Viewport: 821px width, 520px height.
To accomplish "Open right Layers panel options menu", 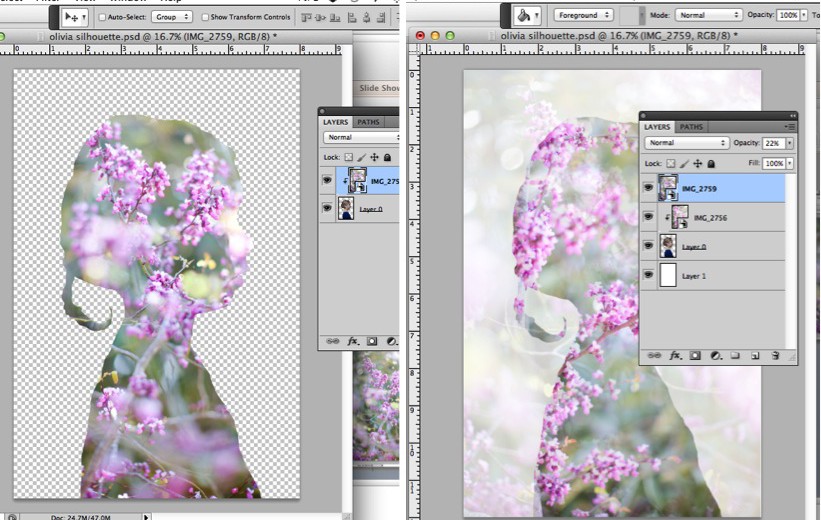I will click(790, 127).
